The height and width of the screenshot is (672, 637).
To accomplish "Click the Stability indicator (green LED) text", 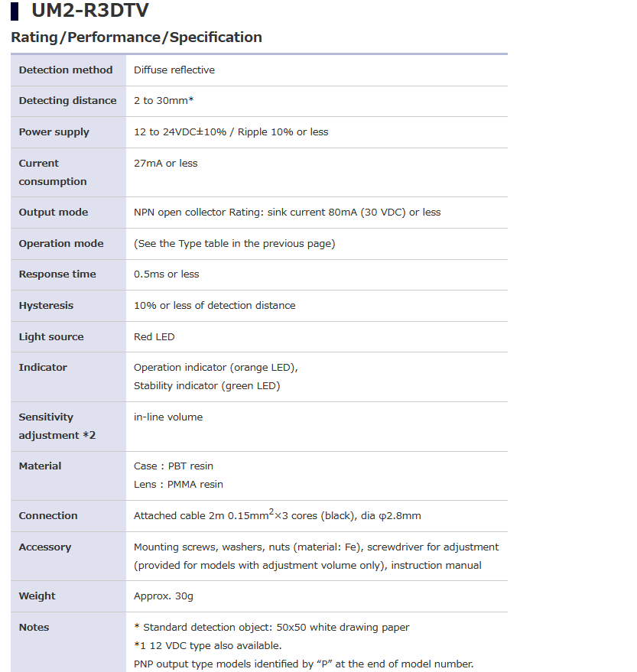I will (206, 385).
